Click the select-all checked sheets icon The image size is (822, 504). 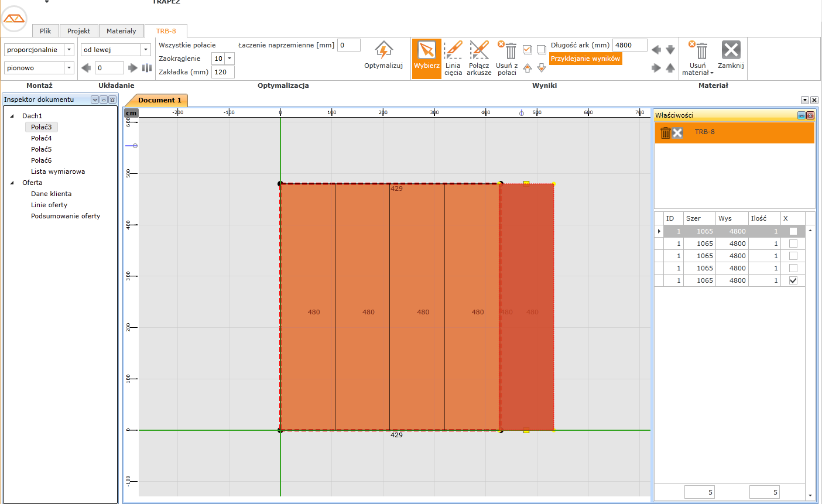coord(528,50)
